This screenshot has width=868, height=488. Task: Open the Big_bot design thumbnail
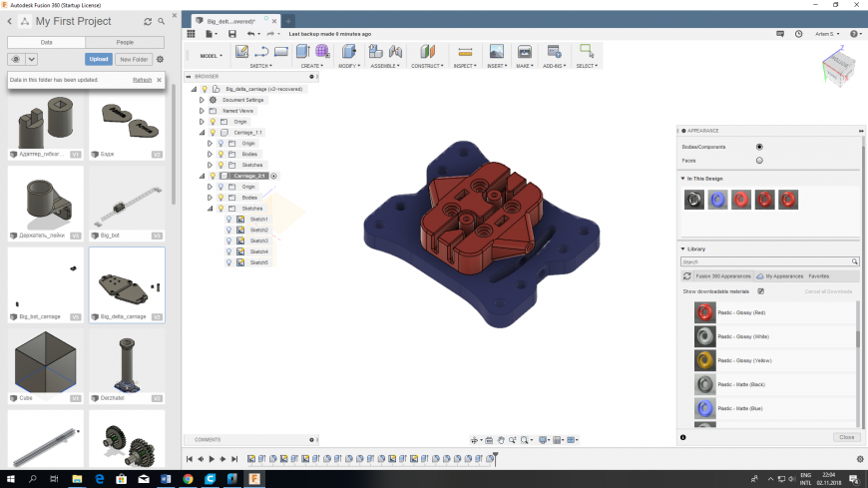(127, 200)
